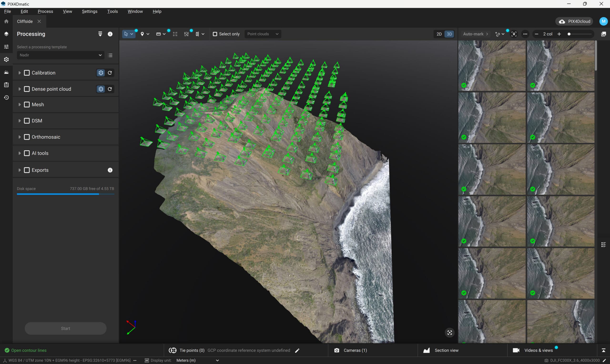The image size is (610, 364).
Task: Expand the AI tools step
Action: pos(19,153)
